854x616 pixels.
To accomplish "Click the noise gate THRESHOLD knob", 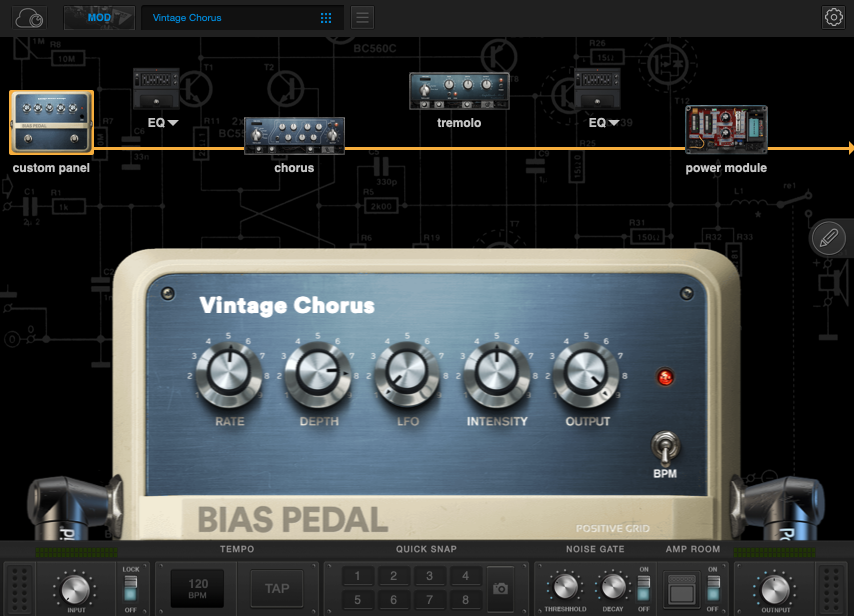I will coord(565,587).
